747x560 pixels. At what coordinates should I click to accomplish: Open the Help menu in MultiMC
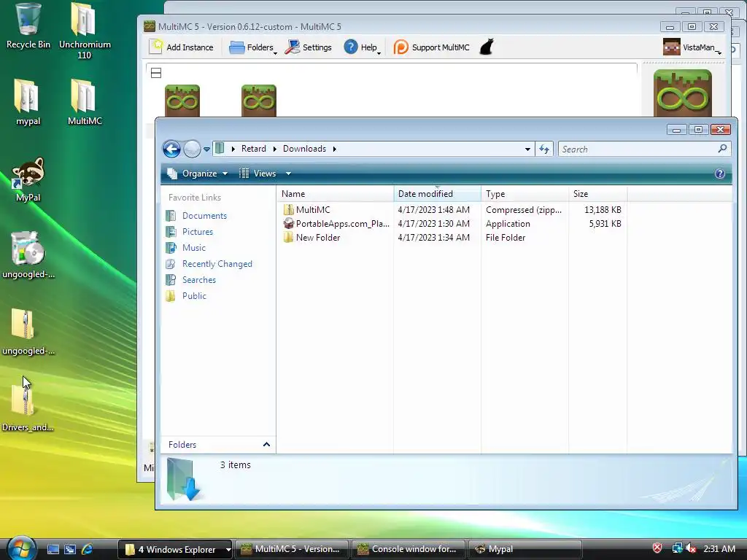[362, 47]
